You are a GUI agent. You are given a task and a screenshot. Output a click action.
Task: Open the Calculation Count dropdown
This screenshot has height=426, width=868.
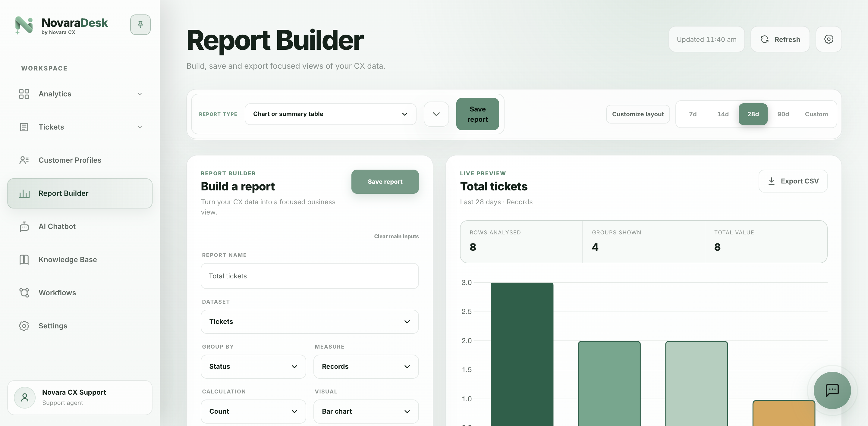(x=253, y=411)
